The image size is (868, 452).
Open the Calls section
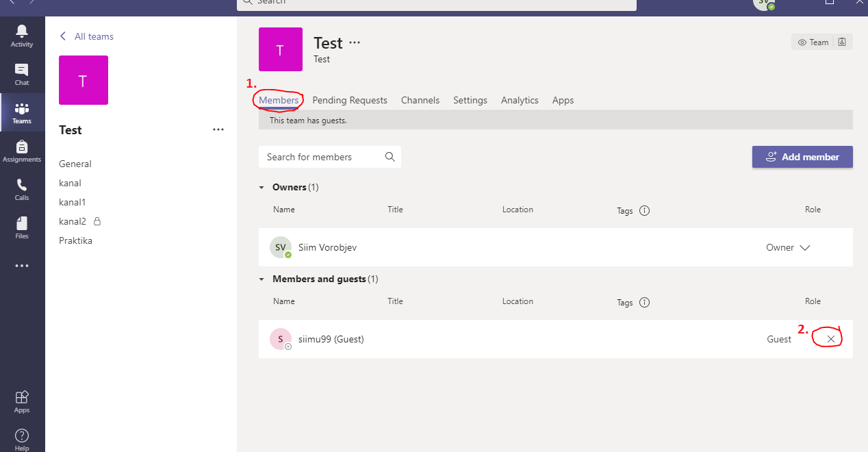pos(22,189)
